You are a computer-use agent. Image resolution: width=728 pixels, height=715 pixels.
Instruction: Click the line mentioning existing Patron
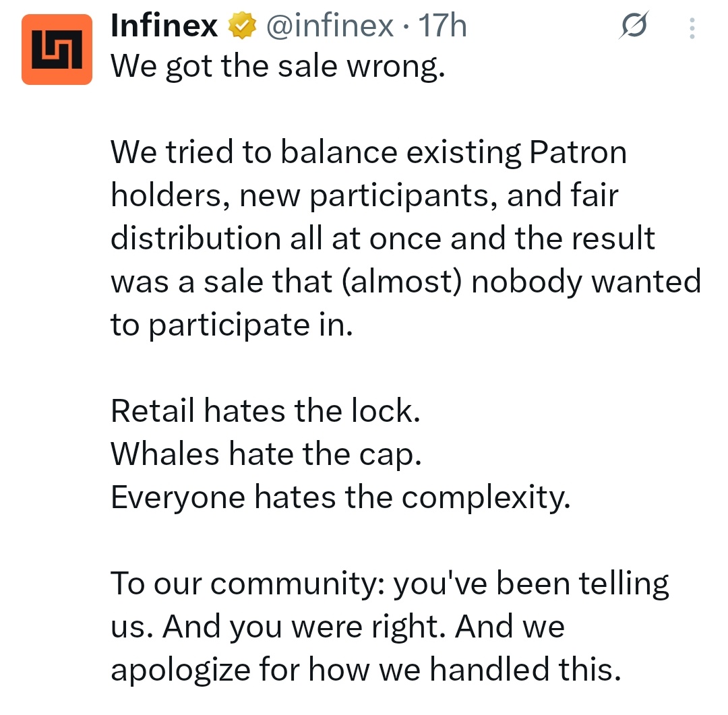tap(369, 152)
